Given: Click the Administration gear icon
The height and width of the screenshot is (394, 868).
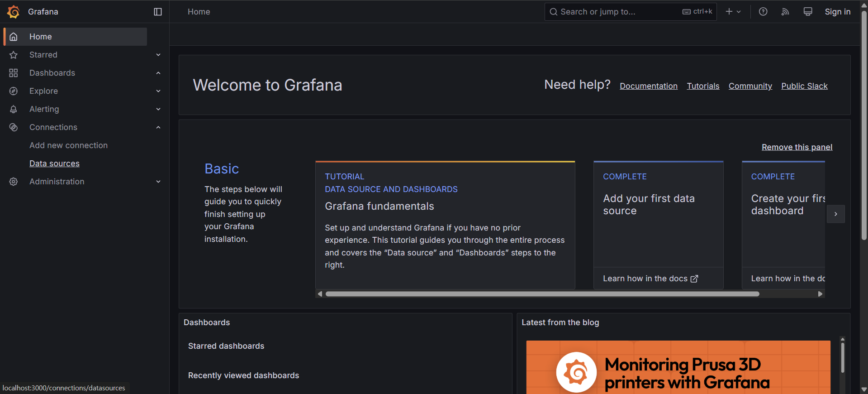Looking at the screenshot, I should (14, 182).
